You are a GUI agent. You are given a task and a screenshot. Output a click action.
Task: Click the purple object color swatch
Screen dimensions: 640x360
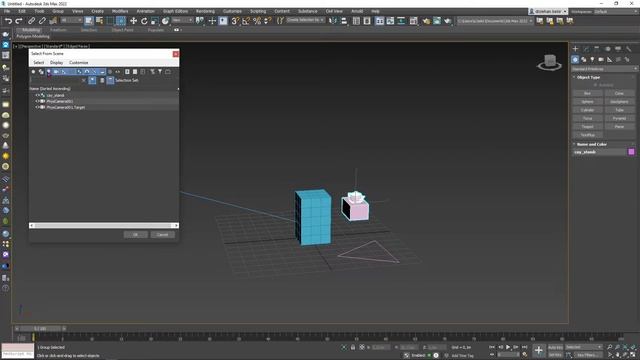(x=631, y=152)
